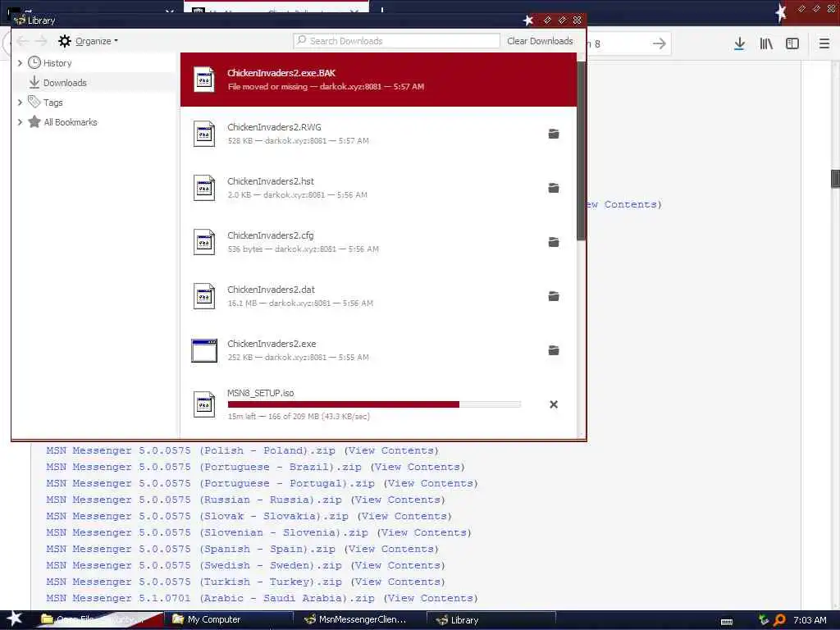Click MSN8_SETUP.iso file icon
The width and height of the screenshot is (840, 630).
coord(204,404)
